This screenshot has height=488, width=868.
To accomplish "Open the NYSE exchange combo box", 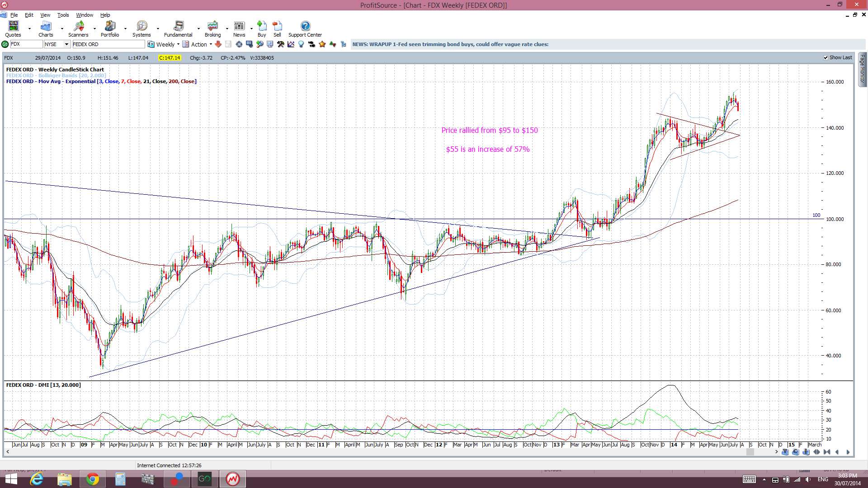I will pyautogui.click(x=57, y=44).
